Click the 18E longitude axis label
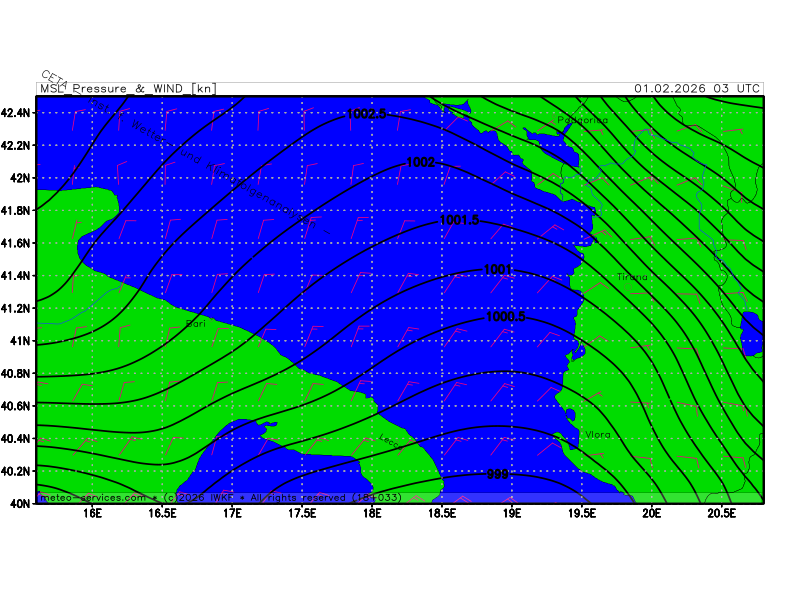 (x=372, y=513)
